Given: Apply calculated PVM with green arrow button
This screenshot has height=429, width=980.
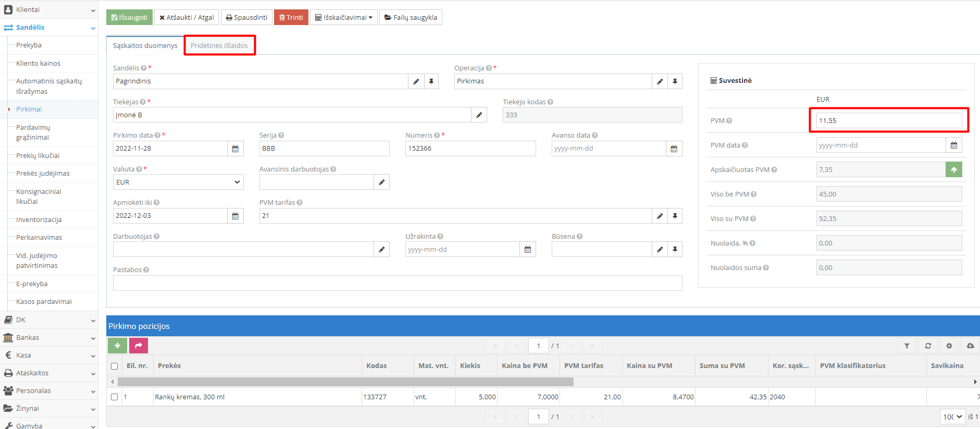Looking at the screenshot, I should pos(953,170).
